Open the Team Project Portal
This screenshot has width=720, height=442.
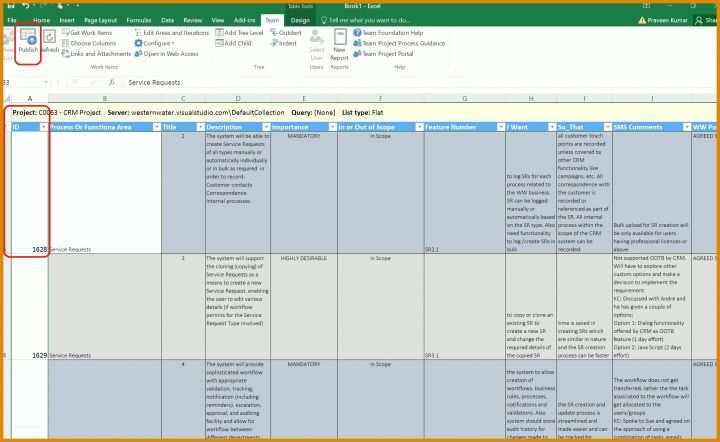[383, 54]
